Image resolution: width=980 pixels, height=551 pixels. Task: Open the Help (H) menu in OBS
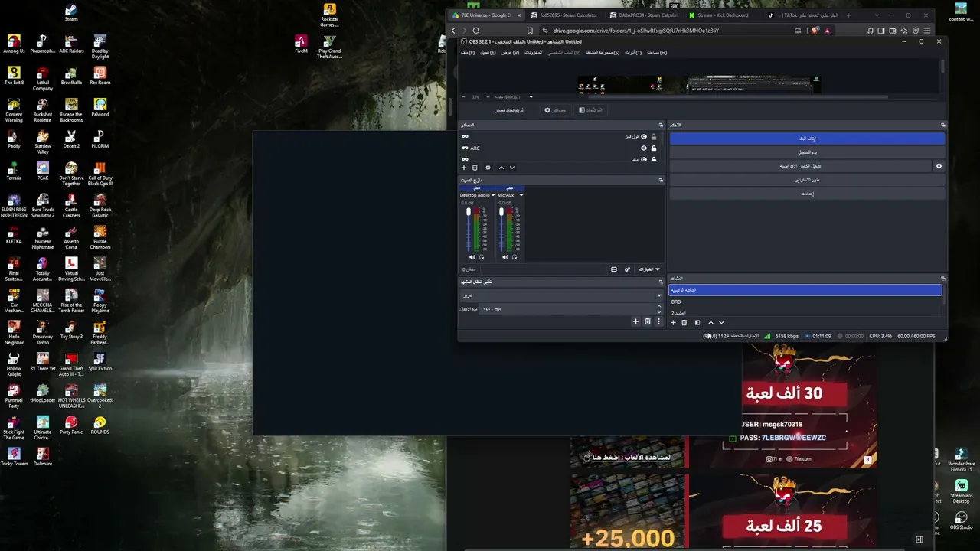tap(657, 53)
